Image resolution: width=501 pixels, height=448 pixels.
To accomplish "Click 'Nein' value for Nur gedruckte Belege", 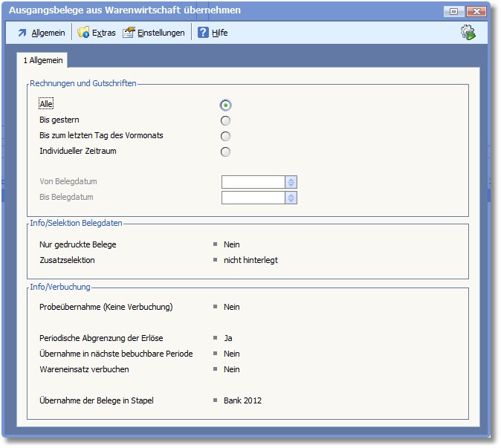I will click(231, 244).
